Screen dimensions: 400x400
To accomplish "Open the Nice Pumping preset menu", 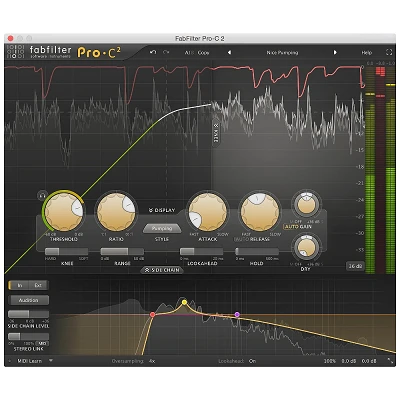I will [x=282, y=53].
